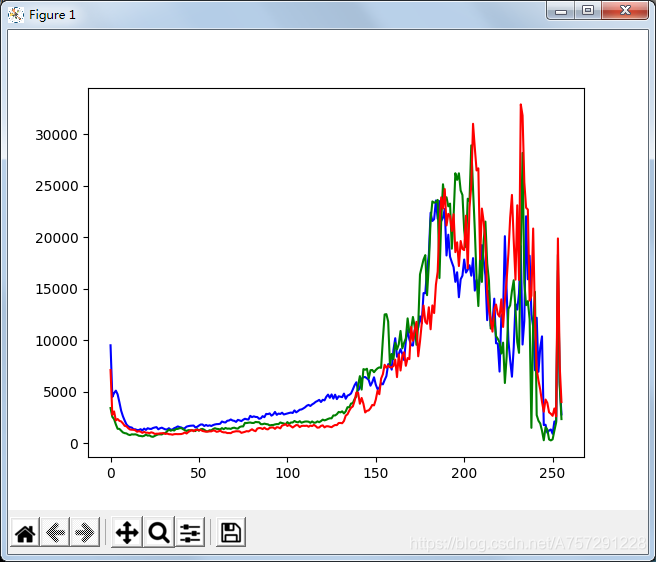656x562 pixels.
Task: Click the 150 x-axis label
Action: [376, 473]
